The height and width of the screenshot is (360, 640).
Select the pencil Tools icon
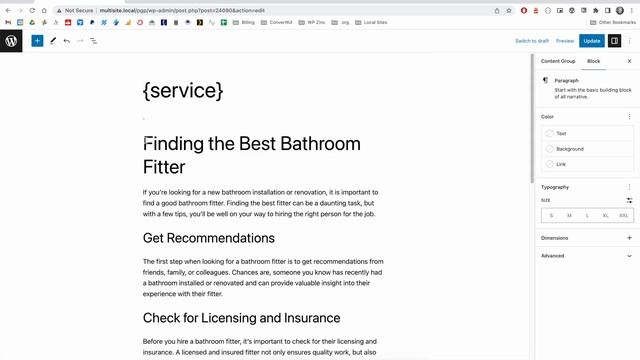click(x=53, y=41)
